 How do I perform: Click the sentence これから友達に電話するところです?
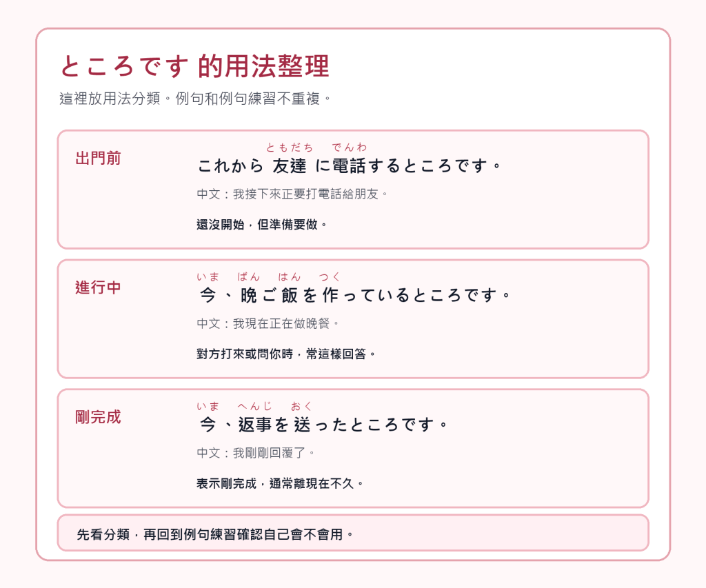(x=349, y=165)
